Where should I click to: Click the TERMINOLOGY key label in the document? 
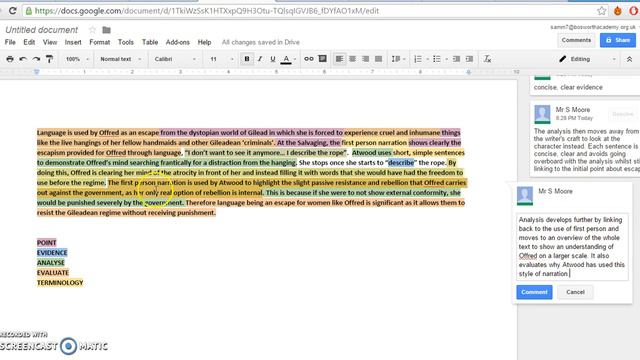tap(60, 282)
